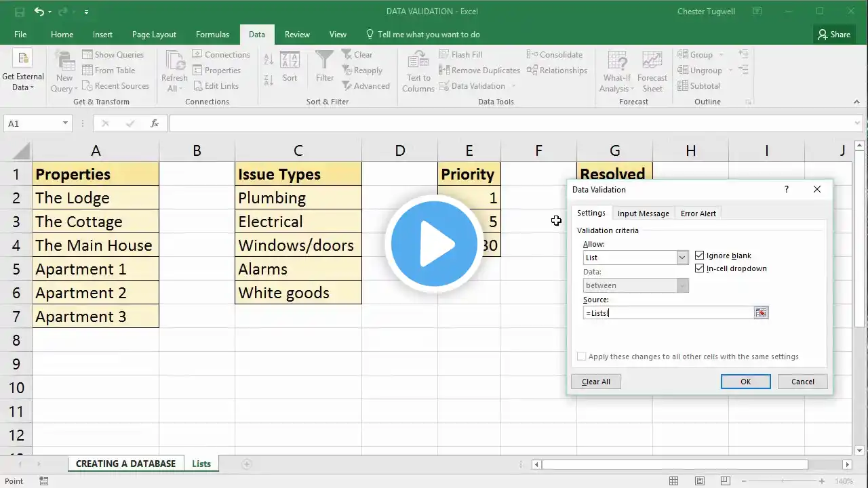Expand the Allow dropdown list

pos(682,258)
